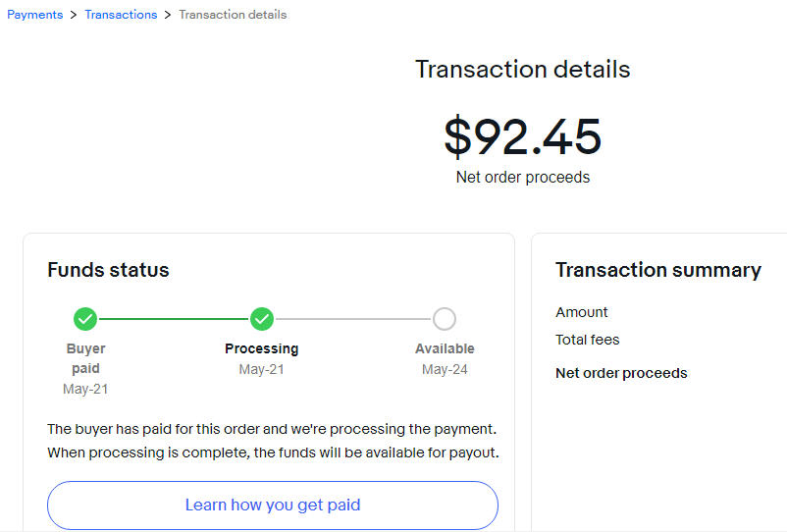The image size is (787, 532).
Task: Go to the Transactions breadcrumb link
Action: (121, 15)
